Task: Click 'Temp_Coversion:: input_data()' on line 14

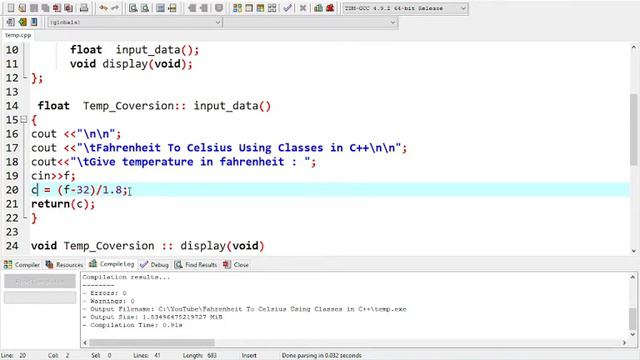Action: click(177, 106)
